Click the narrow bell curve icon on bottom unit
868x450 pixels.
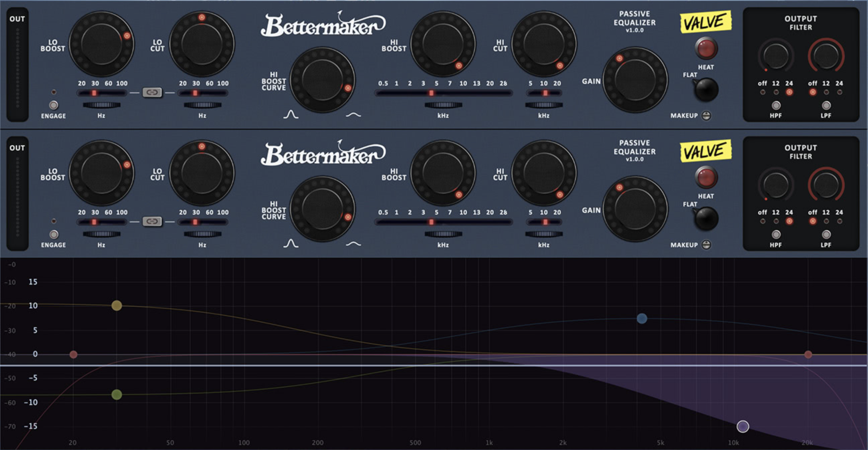[291, 243]
